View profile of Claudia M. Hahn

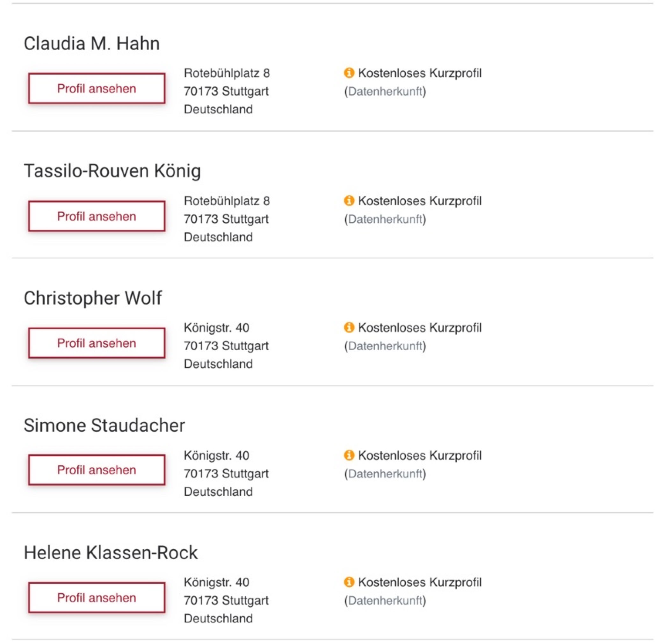(x=97, y=88)
